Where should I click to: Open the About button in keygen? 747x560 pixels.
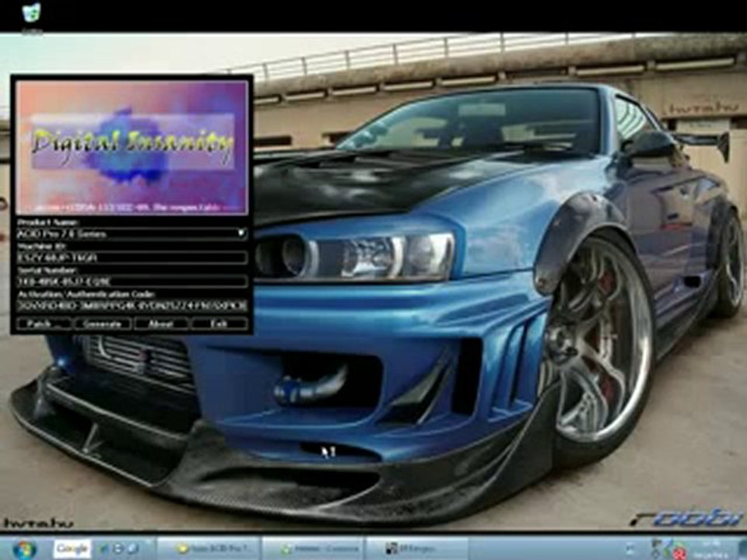pyautogui.click(x=160, y=324)
